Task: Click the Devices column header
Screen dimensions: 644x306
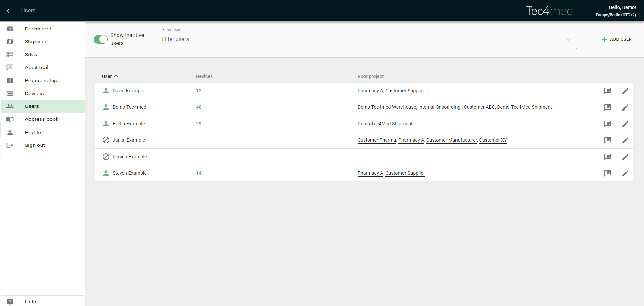Action: point(204,77)
